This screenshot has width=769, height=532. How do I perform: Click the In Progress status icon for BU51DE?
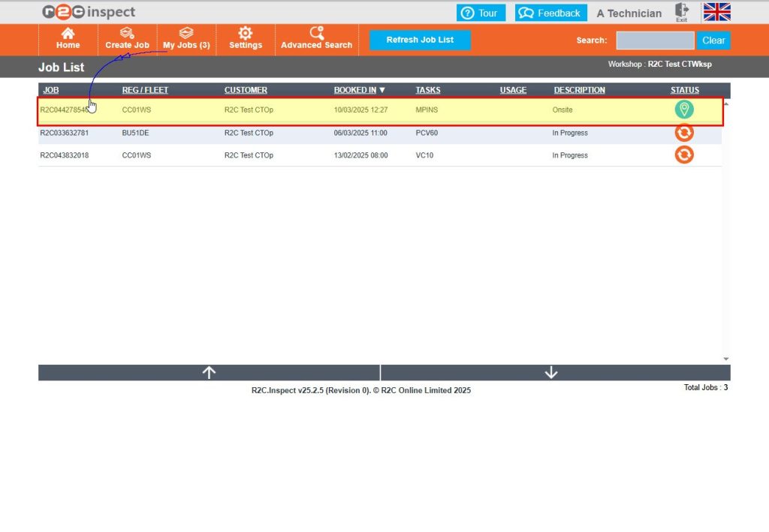point(683,132)
